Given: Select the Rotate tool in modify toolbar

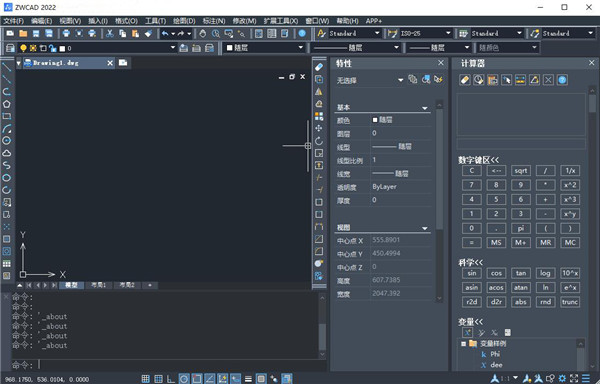Looking at the screenshot, I should 319,141.
